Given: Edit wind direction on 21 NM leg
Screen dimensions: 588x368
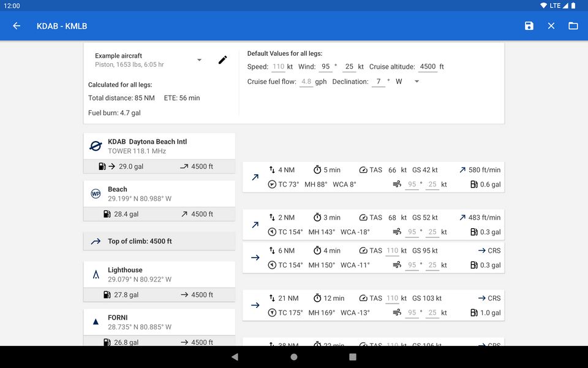Looking at the screenshot, I should click(412, 313).
